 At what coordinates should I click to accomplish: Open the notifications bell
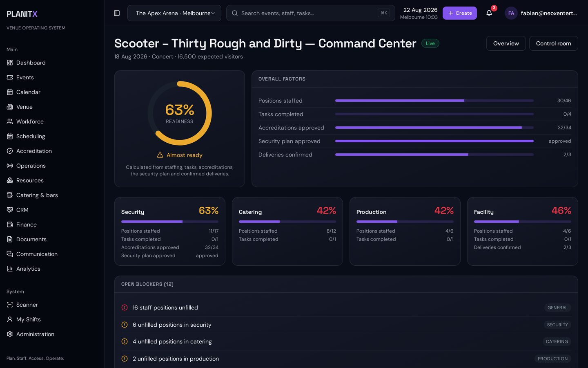[489, 13]
